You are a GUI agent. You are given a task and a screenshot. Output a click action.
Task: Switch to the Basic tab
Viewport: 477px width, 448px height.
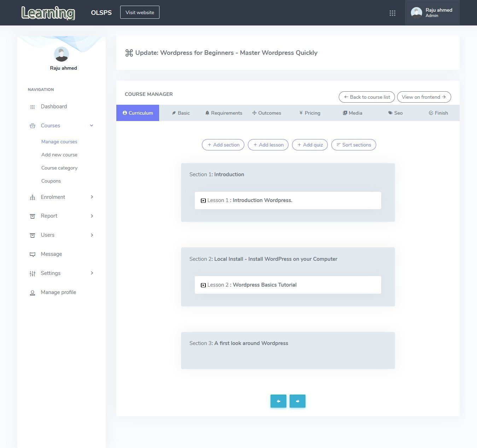click(181, 113)
